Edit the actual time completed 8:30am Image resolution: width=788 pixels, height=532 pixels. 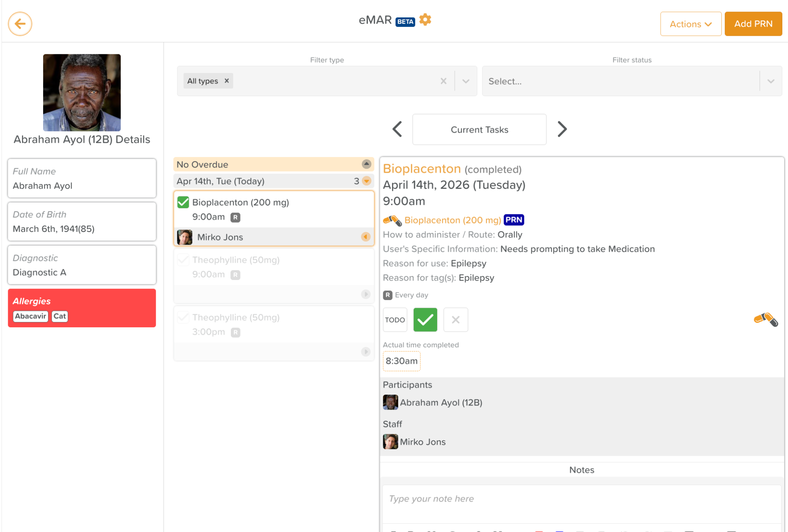click(401, 361)
